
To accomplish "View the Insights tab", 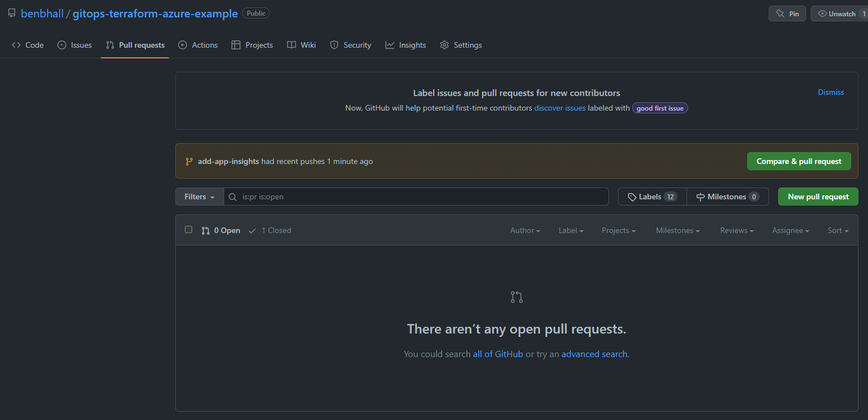I will tap(406, 45).
